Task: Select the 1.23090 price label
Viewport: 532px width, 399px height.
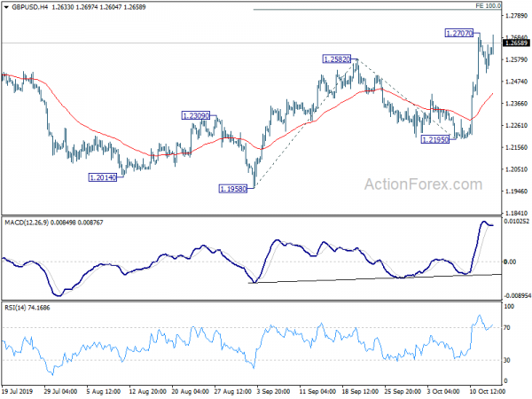Action: tap(196, 116)
